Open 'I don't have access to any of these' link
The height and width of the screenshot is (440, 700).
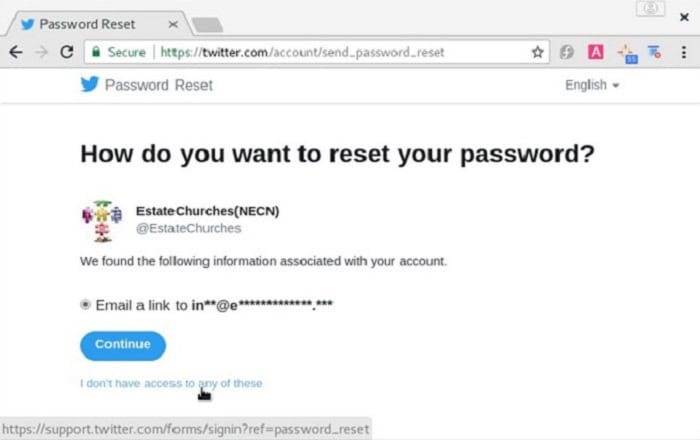[x=171, y=383]
